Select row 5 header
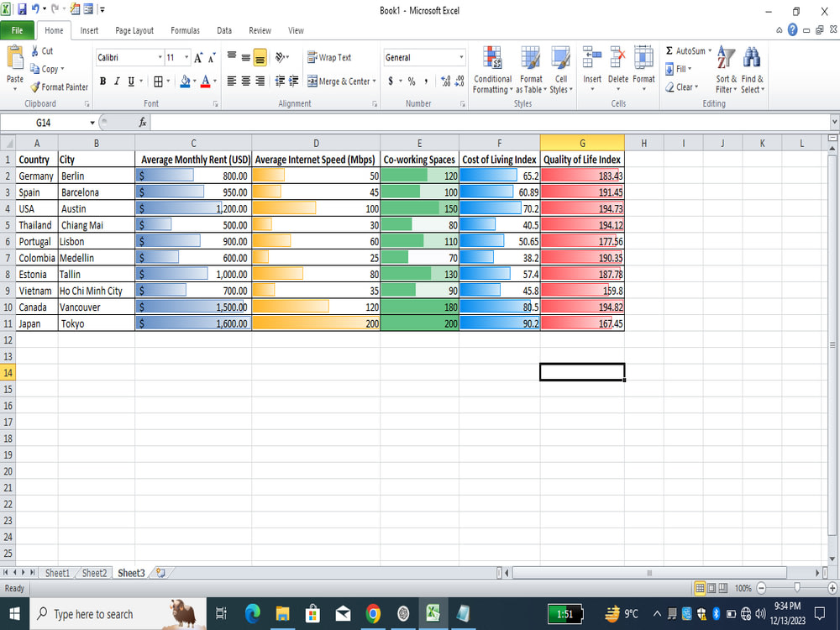The width and height of the screenshot is (840, 630). pos(8,225)
